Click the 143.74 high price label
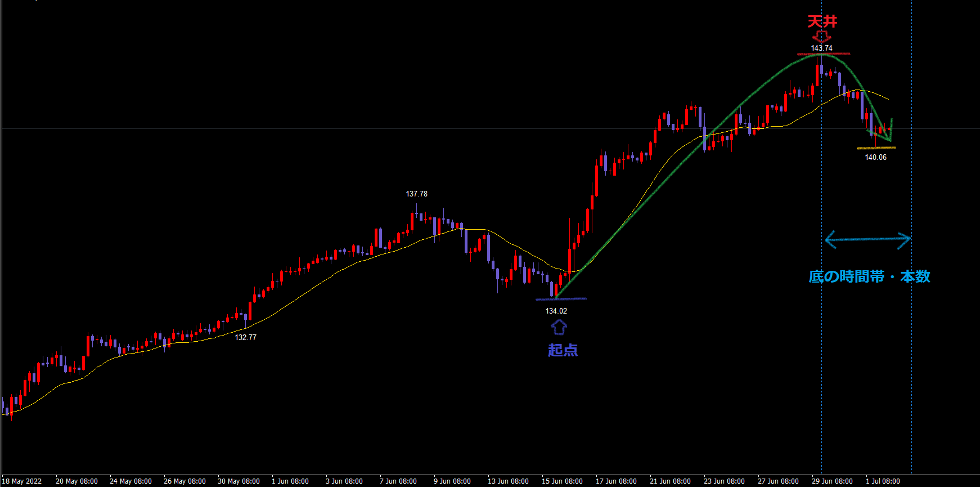 [x=821, y=48]
